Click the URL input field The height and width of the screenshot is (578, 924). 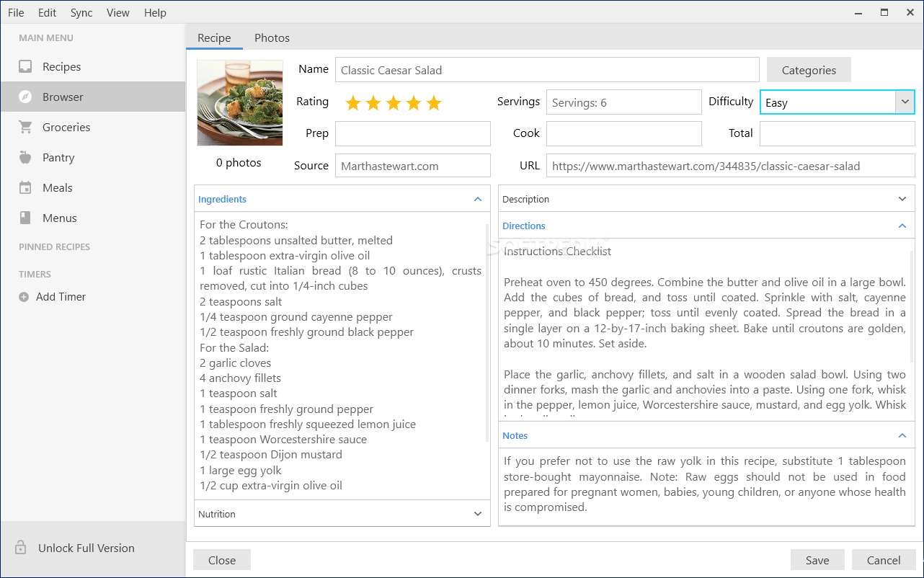tap(731, 166)
